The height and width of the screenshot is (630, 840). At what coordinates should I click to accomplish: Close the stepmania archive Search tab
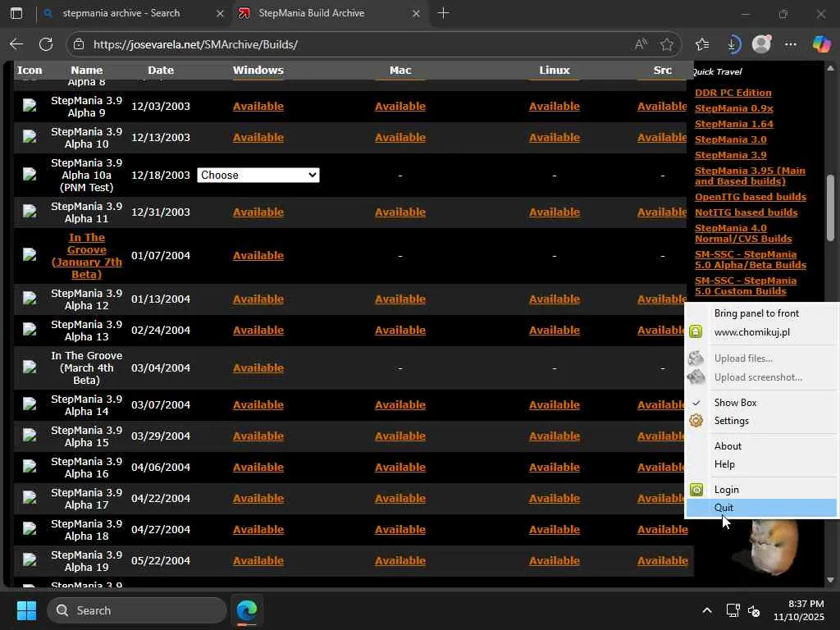(220, 13)
